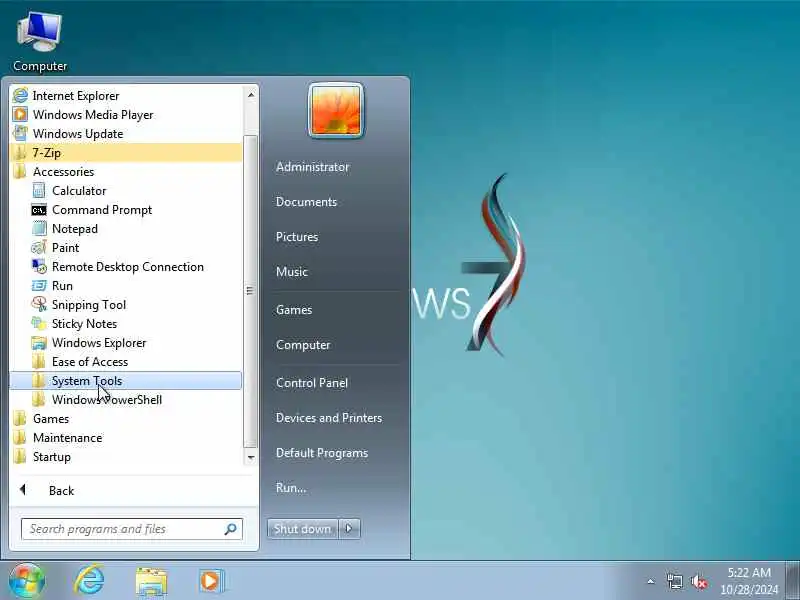Open Windows Explorer from Accessories

click(x=126, y=343)
